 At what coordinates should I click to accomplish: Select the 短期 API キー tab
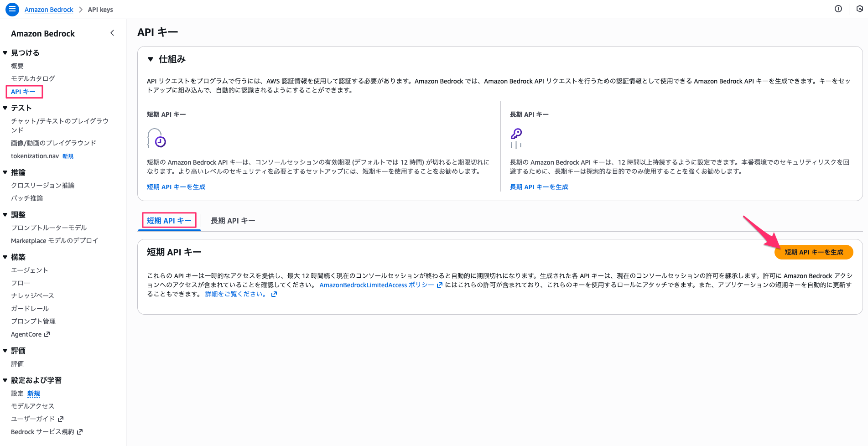[x=169, y=221]
